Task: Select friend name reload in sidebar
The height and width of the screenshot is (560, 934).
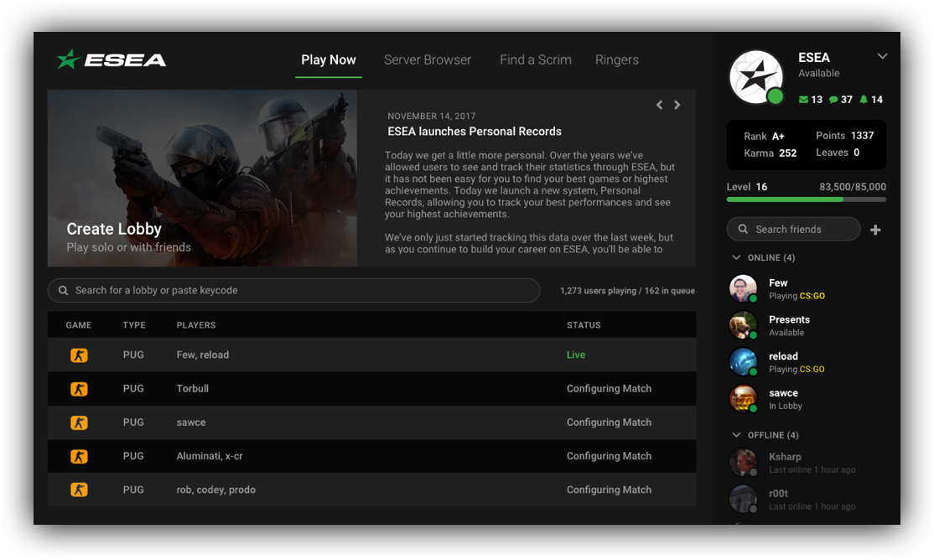Action: coord(783,356)
